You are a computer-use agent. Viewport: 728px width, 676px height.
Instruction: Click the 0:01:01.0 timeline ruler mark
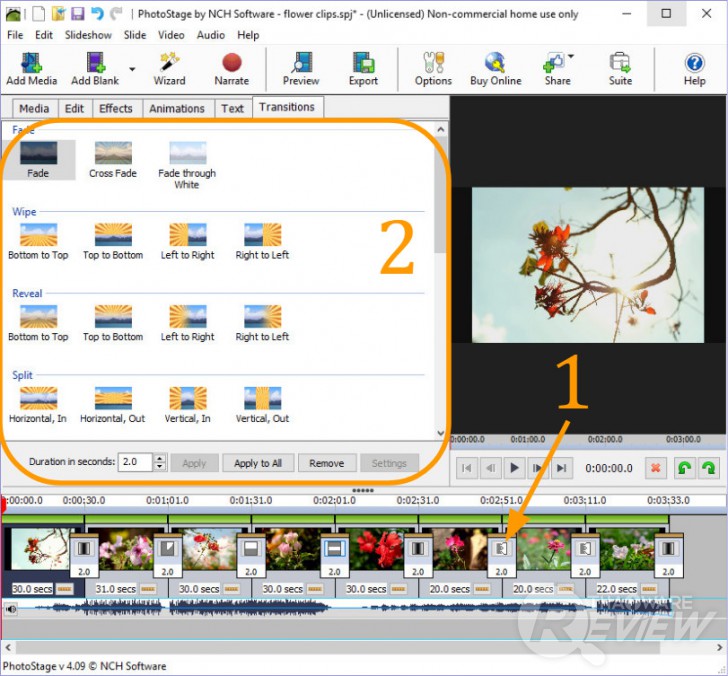[x=167, y=500]
